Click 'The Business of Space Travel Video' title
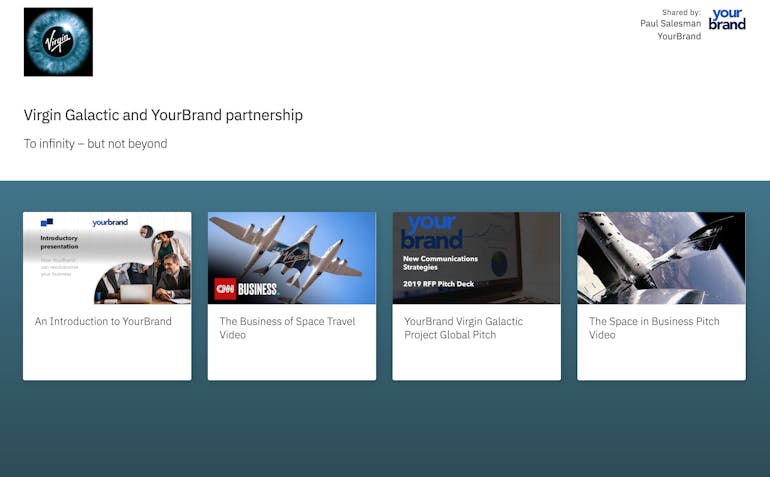The height and width of the screenshot is (477, 770). [287, 328]
